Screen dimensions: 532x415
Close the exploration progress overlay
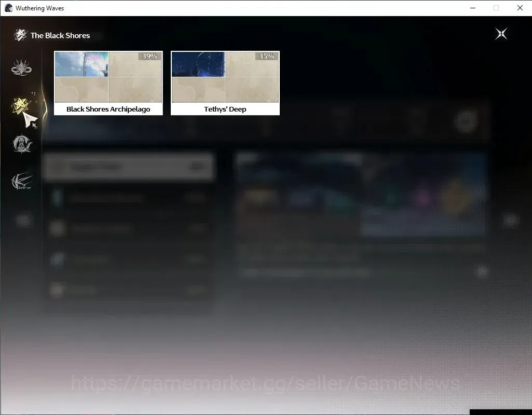[x=501, y=34]
